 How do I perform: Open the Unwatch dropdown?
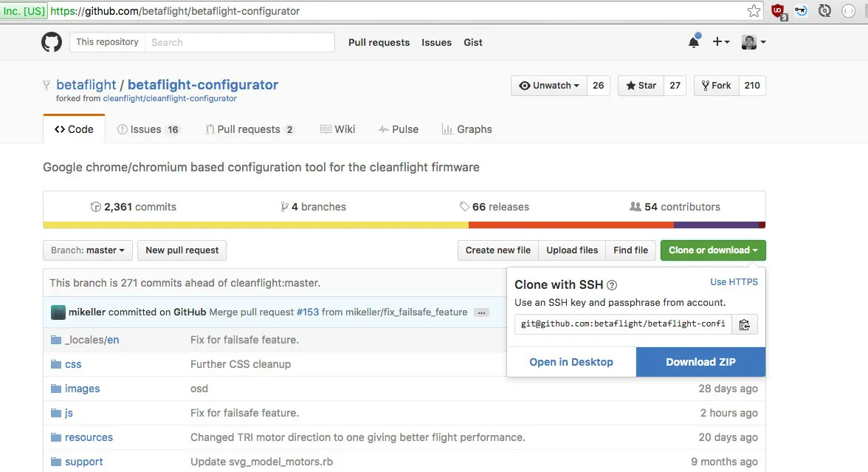pos(548,86)
